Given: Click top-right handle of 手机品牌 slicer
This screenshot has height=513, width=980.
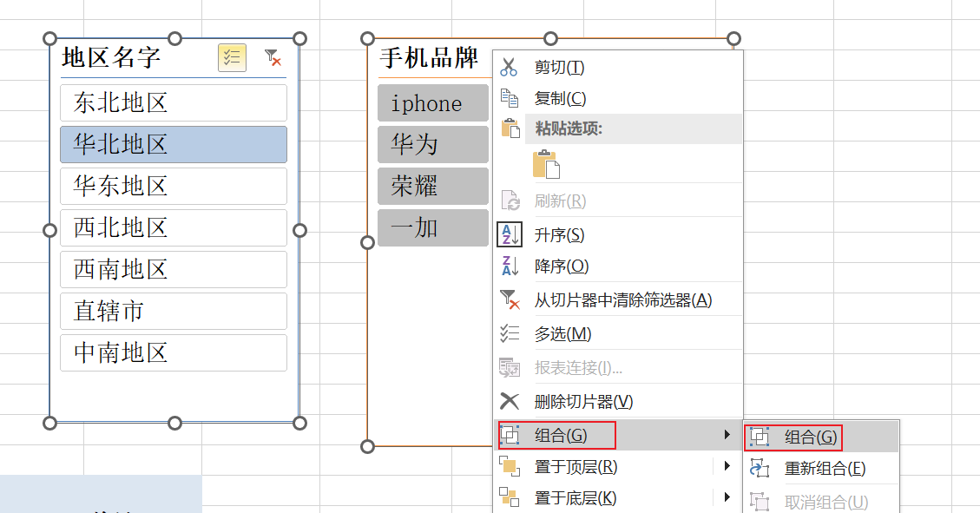Looking at the screenshot, I should pyautogui.click(x=733, y=39).
